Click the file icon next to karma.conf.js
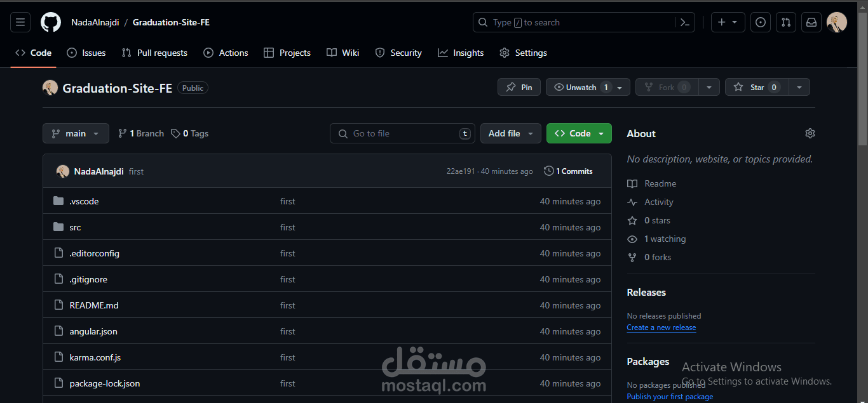This screenshot has width=868, height=403. coord(58,357)
